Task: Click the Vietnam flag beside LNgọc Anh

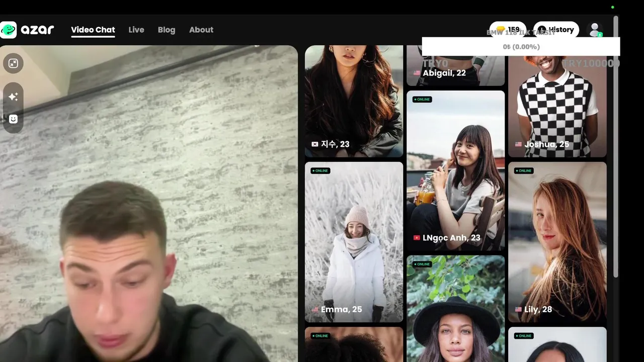Action: (417, 238)
